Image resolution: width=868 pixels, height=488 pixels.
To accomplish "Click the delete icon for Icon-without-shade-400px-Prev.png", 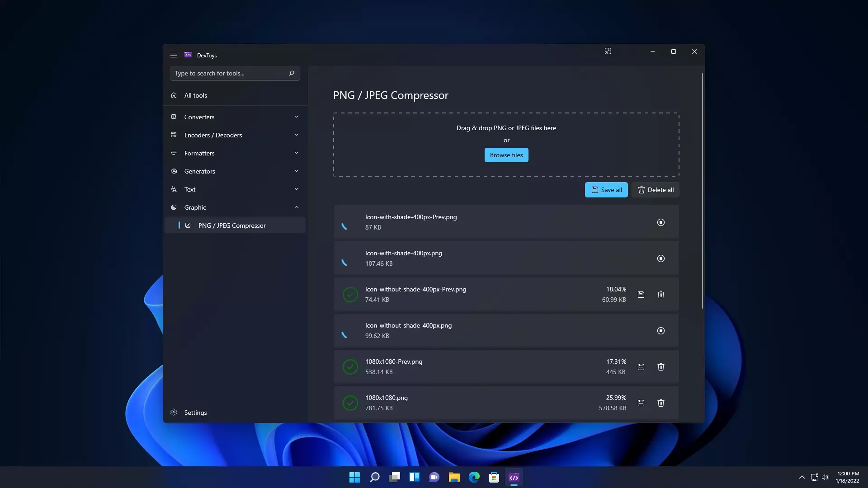I will 660,294.
